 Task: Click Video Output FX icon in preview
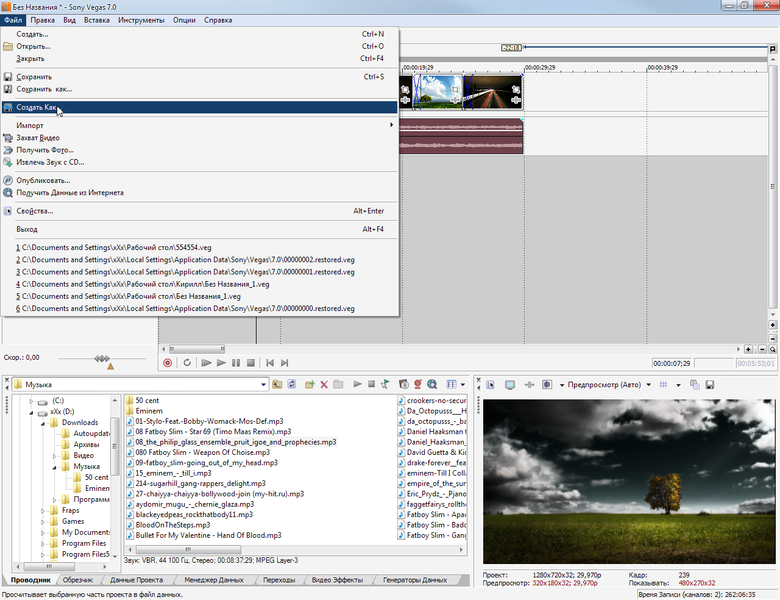tap(529, 385)
